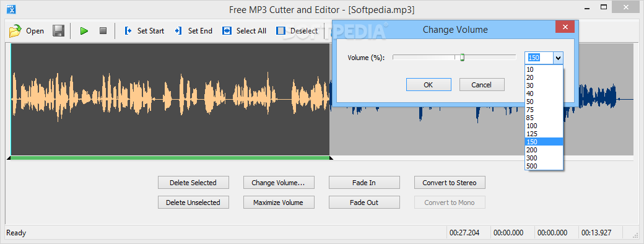Choose 50 in the volume list

(544, 102)
